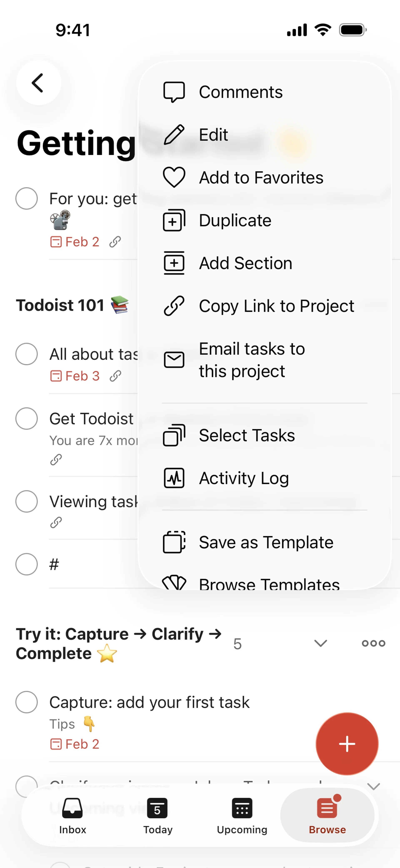The width and height of the screenshot is (400, 868).
Task: Tap the Duplicate project icon
Action: pos(174,220)
